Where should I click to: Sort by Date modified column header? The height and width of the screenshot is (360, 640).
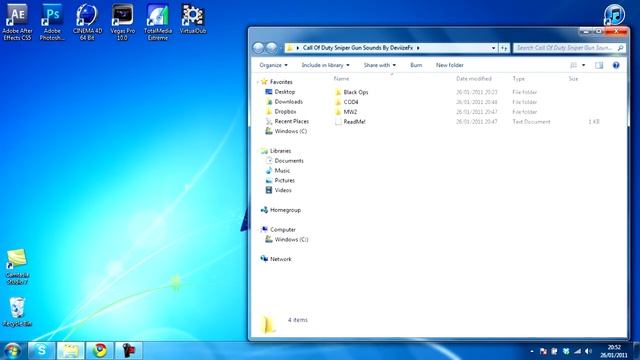tap(473, 79)
